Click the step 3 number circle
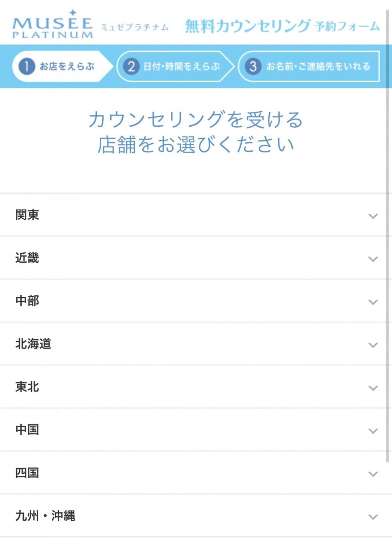Screen dimensions: 392x559 pyautogui.click(x=253, y=66)
